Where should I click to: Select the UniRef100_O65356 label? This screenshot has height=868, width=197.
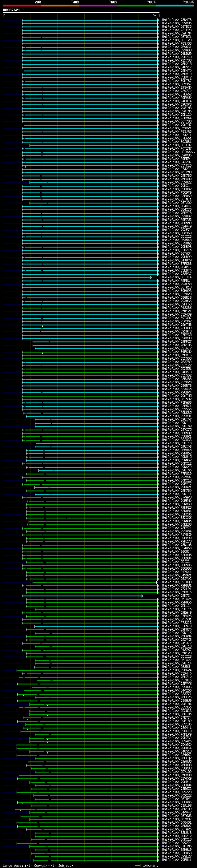point(177,707)
